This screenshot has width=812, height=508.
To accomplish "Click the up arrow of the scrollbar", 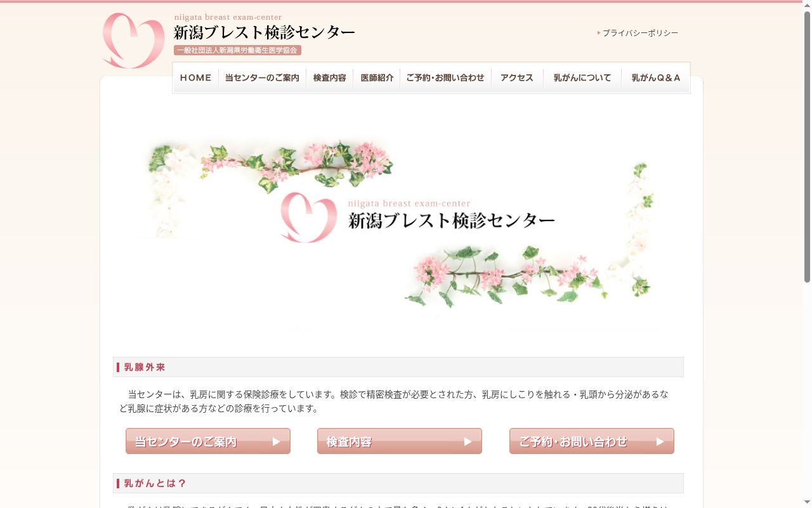I will 807,5.
